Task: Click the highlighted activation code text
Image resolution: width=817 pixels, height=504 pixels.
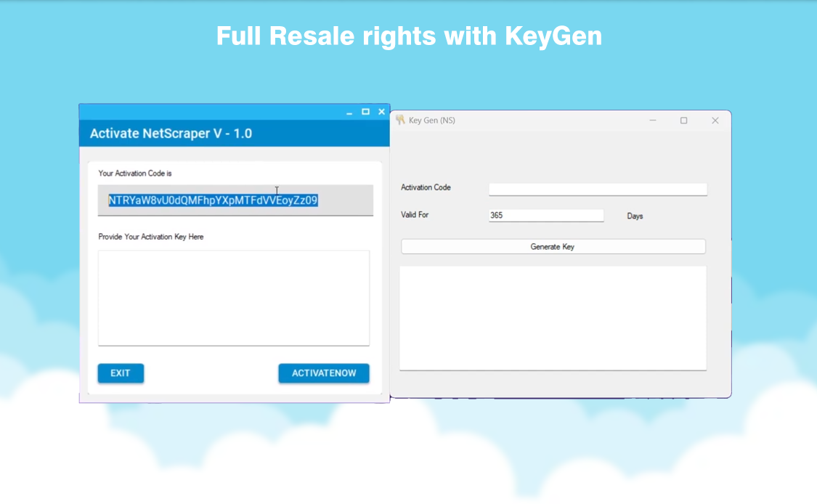Action: [x=213, y=200]
